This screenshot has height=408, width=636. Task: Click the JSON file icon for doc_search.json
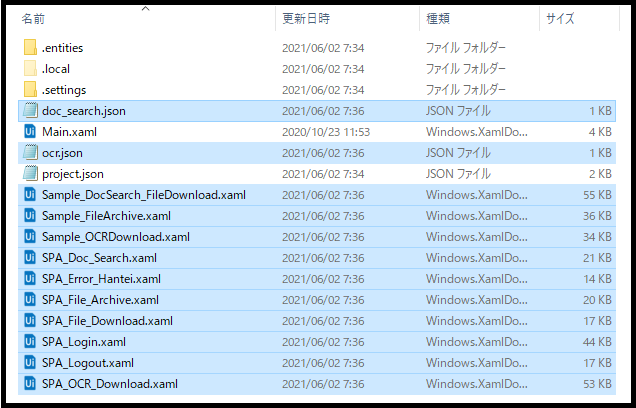(30, 111)
